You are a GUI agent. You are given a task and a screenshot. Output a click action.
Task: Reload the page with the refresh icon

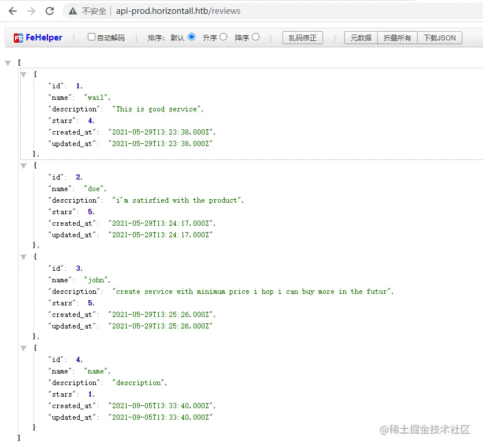(50, 11)
